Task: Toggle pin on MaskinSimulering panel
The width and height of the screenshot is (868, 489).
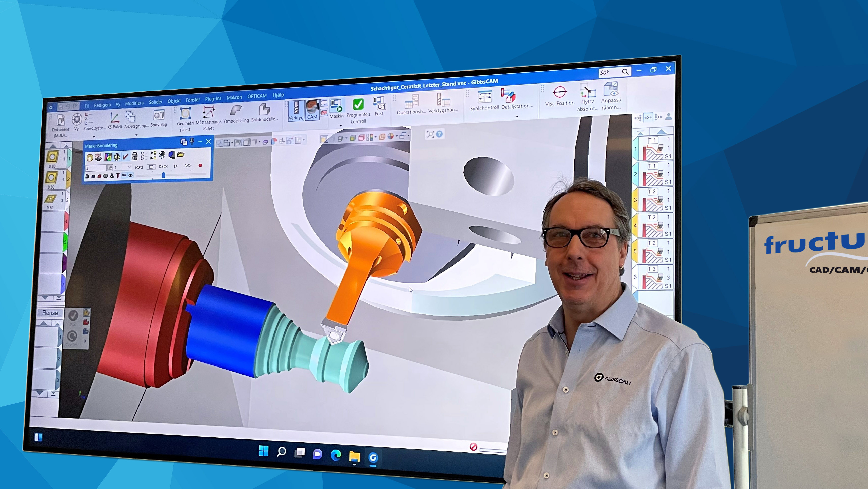Action: tap(192, 141)
